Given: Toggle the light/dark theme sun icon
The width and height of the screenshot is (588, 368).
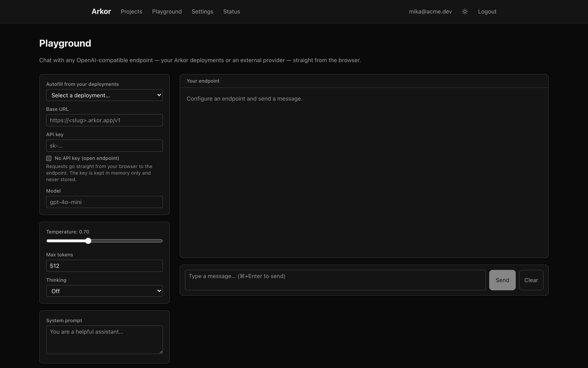Looking at the screenshot, I should pyautogui.click(x=464, y=11).
